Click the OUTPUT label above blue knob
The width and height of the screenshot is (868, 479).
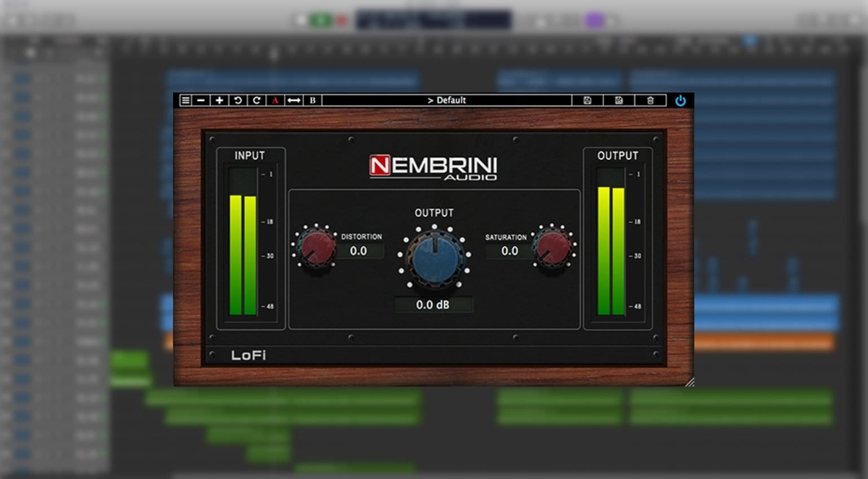434,213
